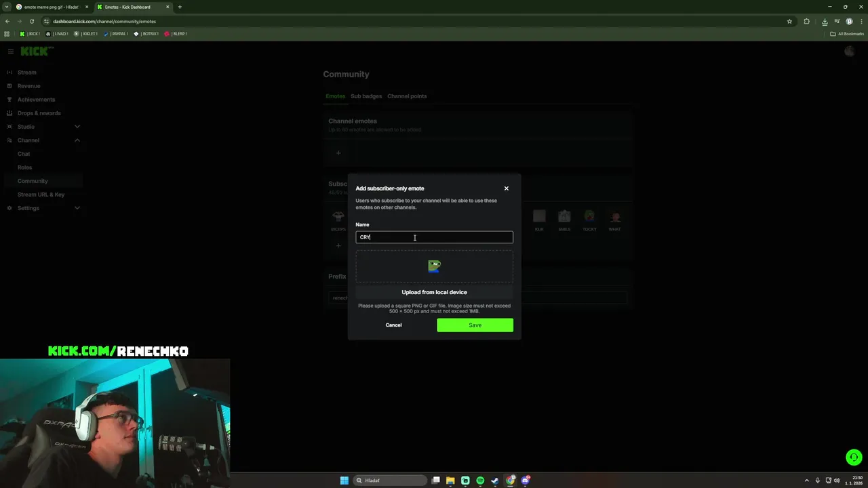
Task: Open the browser extensions menu
Action: [806, 21]
